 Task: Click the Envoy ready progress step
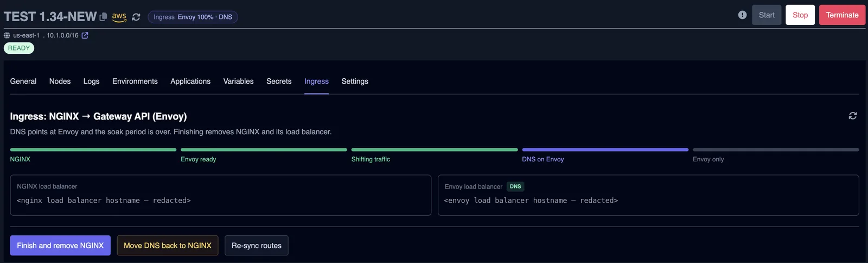(x=264, y=149)
